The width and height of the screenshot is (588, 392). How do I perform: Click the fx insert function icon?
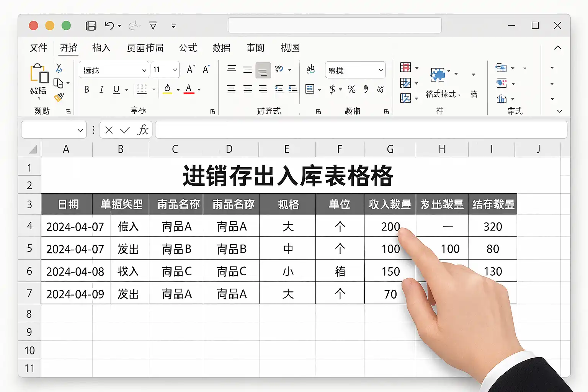coord(143,130)
